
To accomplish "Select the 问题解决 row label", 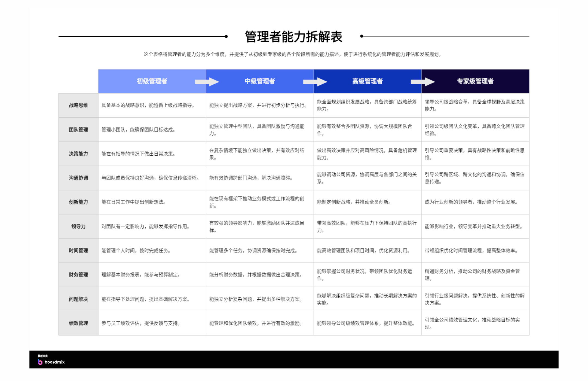I will [78, 299].
